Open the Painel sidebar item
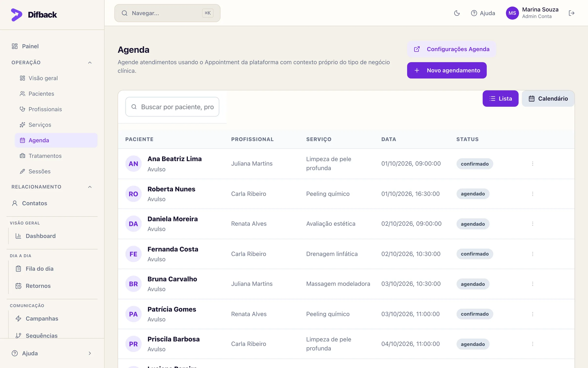 (x=52, y=46)
